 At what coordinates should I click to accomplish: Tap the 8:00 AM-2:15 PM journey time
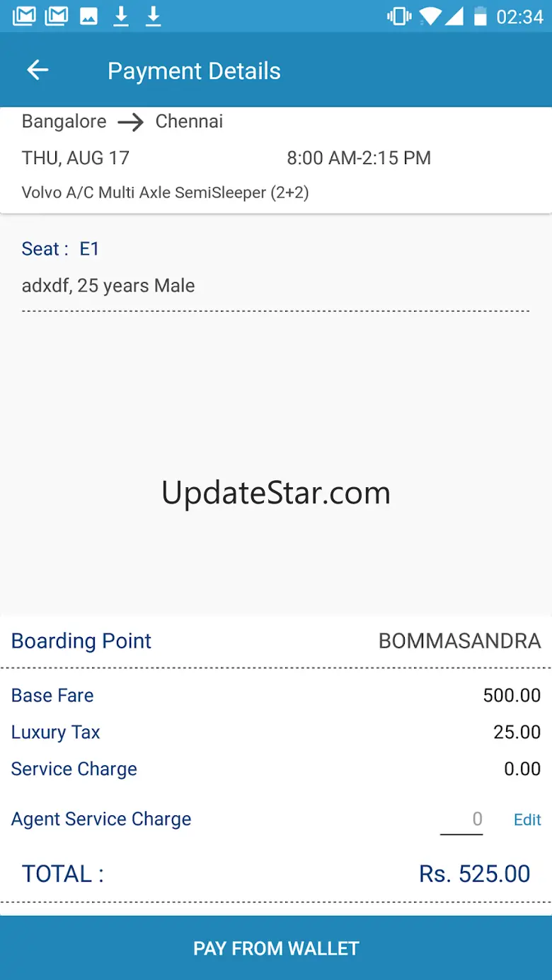coord(359,158)
